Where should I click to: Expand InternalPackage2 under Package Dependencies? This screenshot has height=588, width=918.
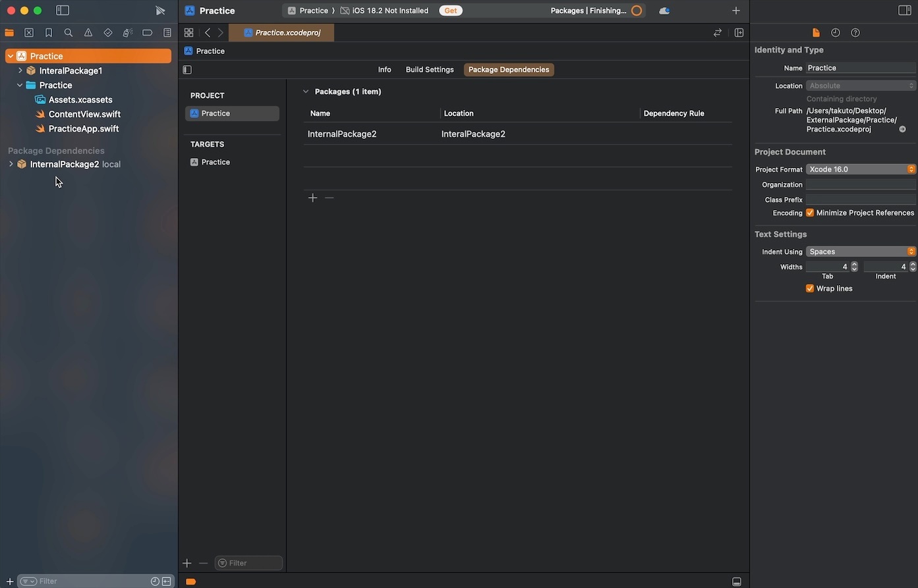click(11, 164)
